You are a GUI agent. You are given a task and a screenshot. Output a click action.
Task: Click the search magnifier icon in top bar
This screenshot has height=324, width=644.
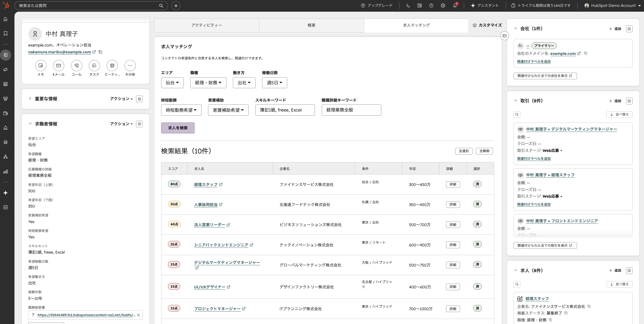[x=161, y=6]
